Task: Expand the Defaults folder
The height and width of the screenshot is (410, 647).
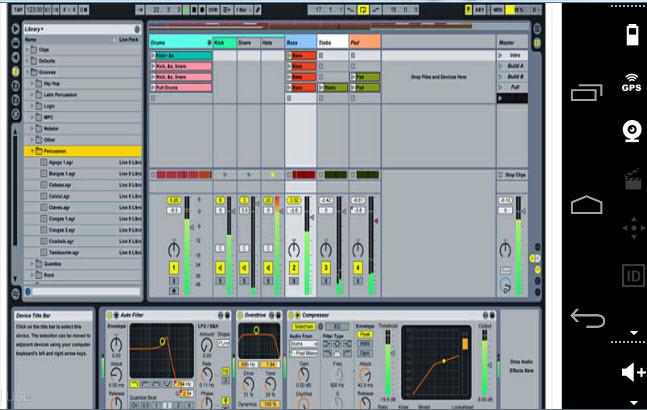Action: point(28,61)
